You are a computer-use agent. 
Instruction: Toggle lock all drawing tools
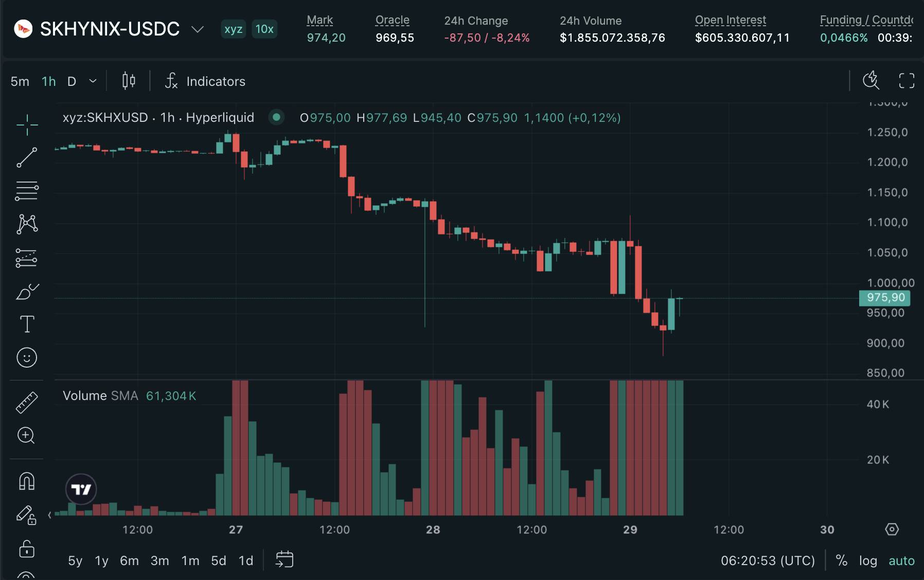tap(27, 548)
